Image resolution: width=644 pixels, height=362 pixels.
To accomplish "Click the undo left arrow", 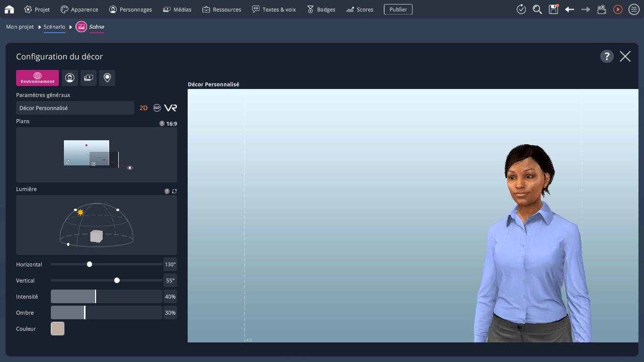I will (570, 9).
